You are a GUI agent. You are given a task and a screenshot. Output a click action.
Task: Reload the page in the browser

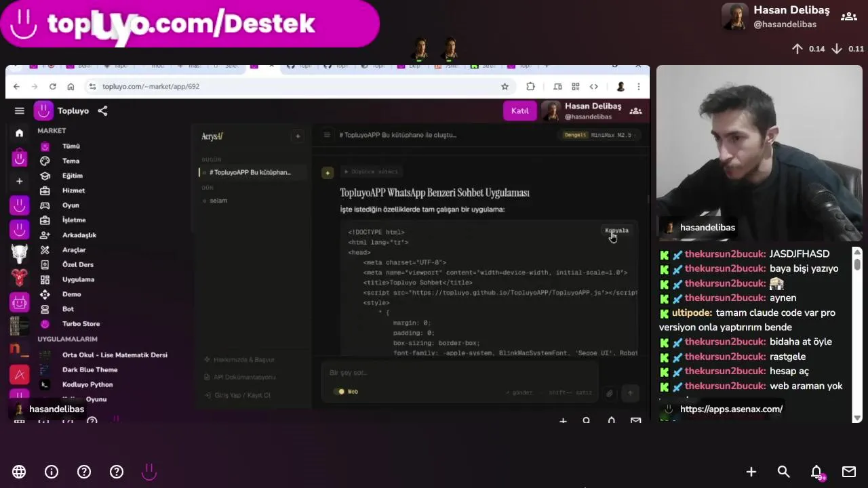[x=52, y=86]
